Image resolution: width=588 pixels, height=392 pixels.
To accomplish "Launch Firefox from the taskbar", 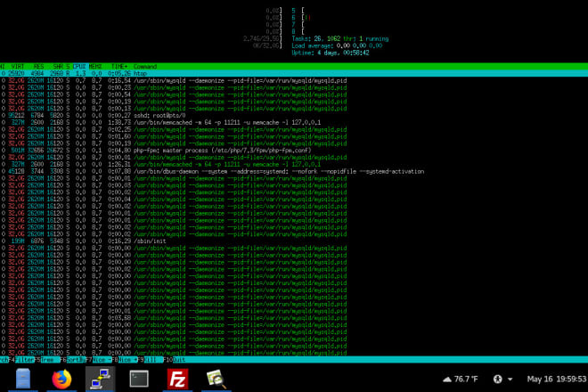I will (x=61, y=379).
